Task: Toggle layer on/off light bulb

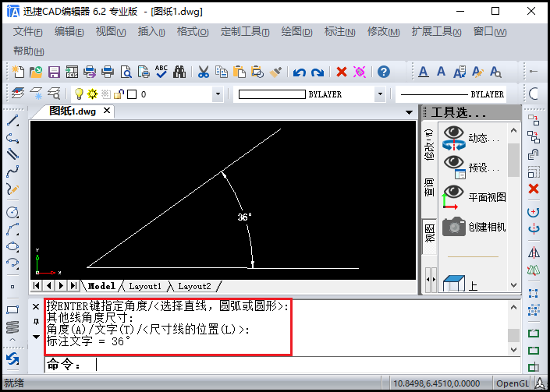Action: 79,94
